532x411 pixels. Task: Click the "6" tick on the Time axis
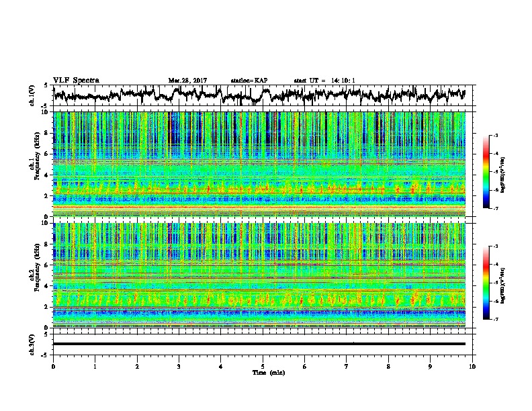[305, 367]
